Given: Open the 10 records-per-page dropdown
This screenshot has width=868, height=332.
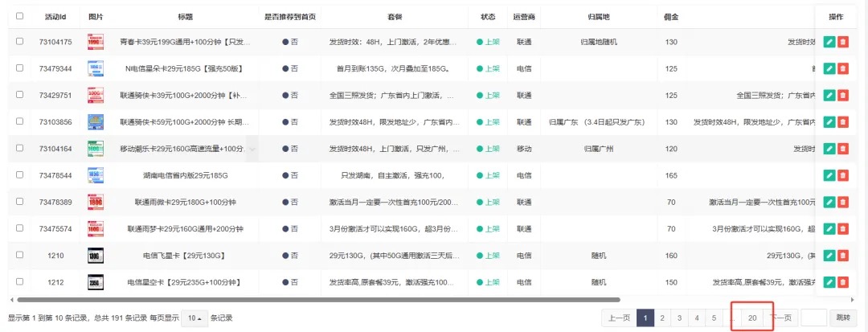Looking at the screenshot, I should pyautogui.click(x=194, y=318).
